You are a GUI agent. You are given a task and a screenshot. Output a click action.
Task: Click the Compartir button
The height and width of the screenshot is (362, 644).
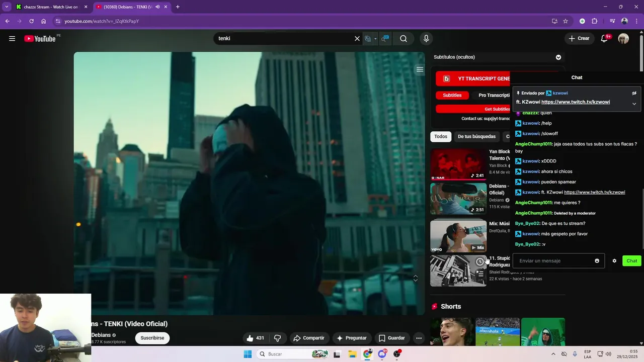coord(309,338)
